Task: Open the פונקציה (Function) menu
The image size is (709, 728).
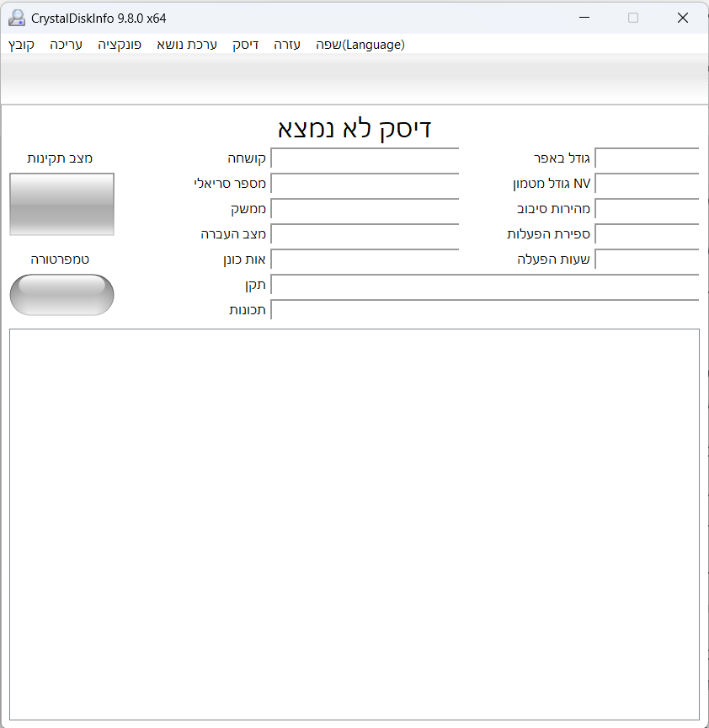Action: [x=119, y=45]
